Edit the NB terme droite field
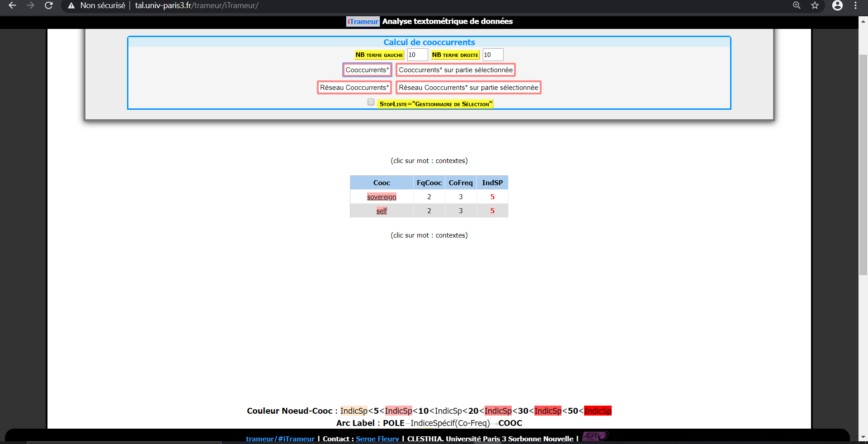 [493, 55]
